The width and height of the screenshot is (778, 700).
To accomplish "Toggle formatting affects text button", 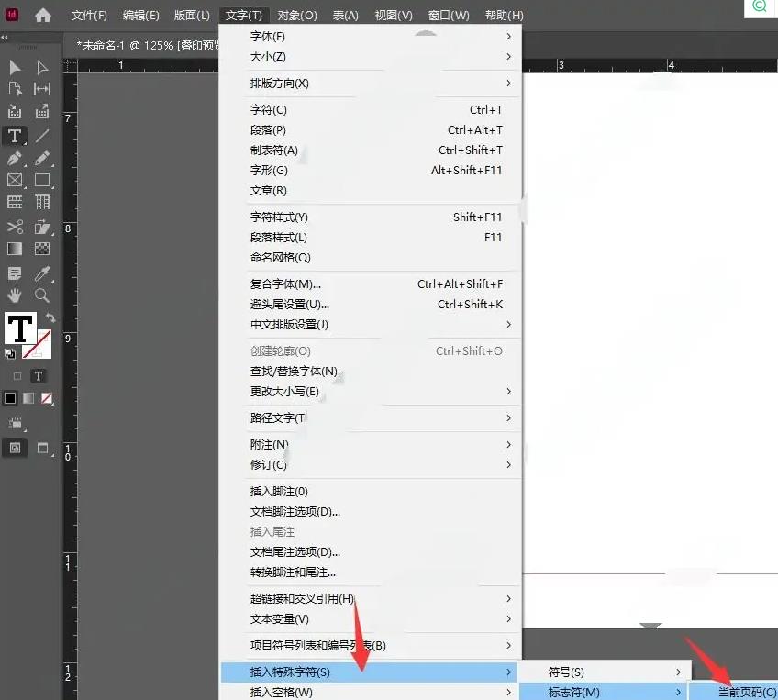I will click(x=39, y=376).
